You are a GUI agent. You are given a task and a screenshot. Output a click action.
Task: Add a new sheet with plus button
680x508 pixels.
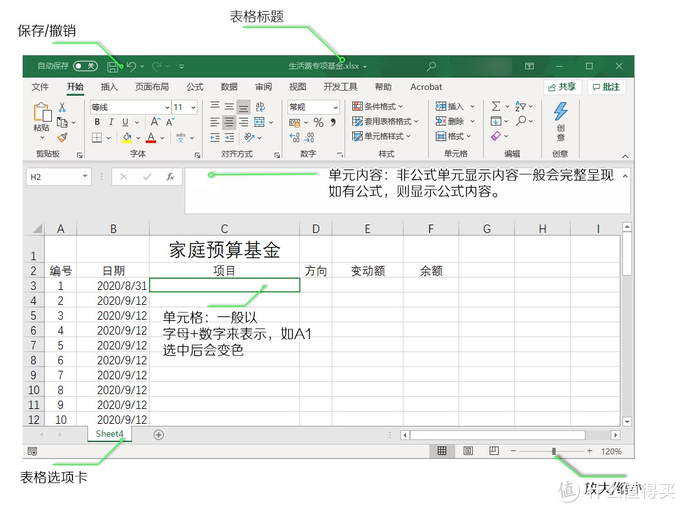159,435
